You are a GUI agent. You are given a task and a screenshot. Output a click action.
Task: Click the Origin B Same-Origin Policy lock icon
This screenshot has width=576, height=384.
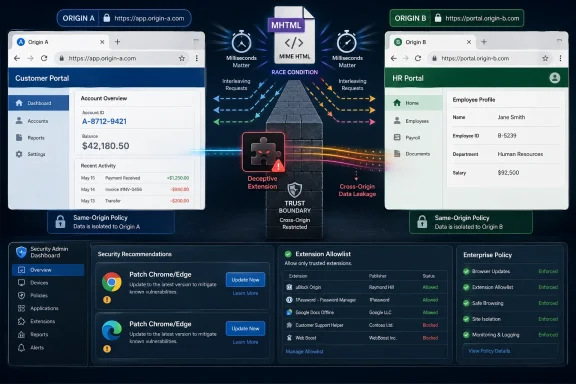[x=422, y=222]
